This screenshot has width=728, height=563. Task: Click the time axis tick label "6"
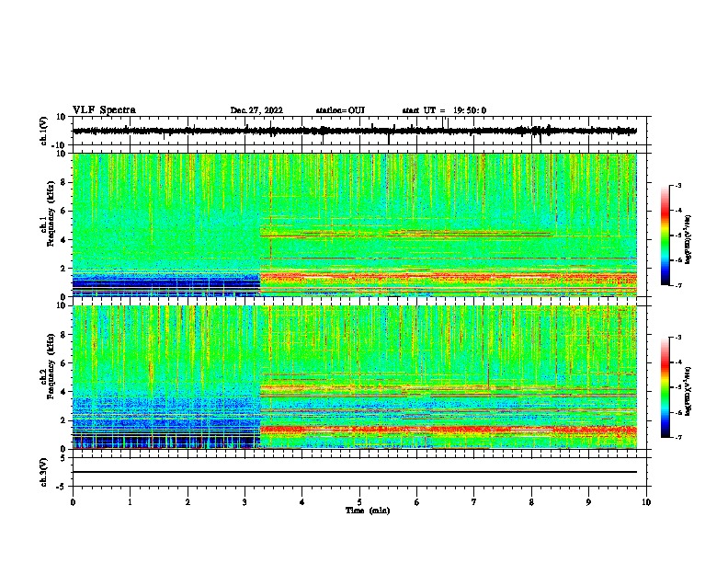417,502
